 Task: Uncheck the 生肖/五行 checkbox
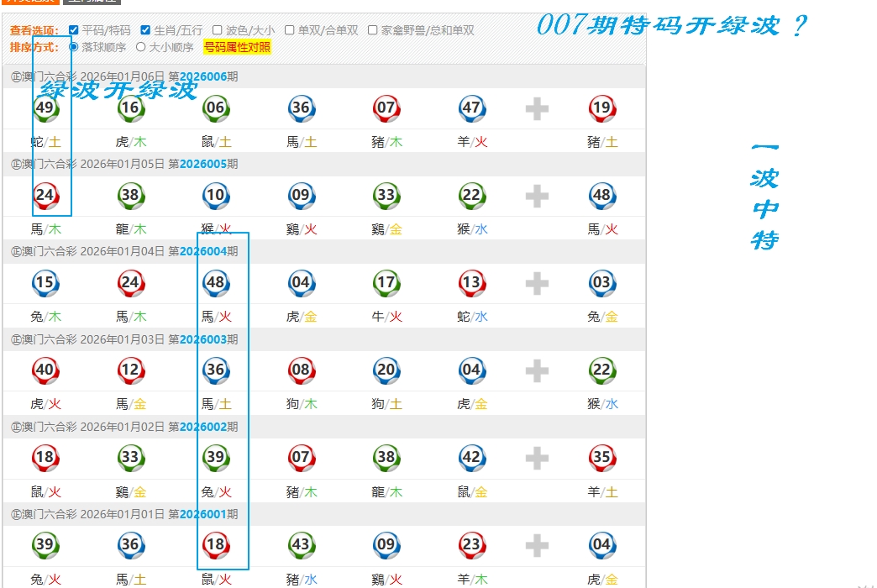(145, 30)
